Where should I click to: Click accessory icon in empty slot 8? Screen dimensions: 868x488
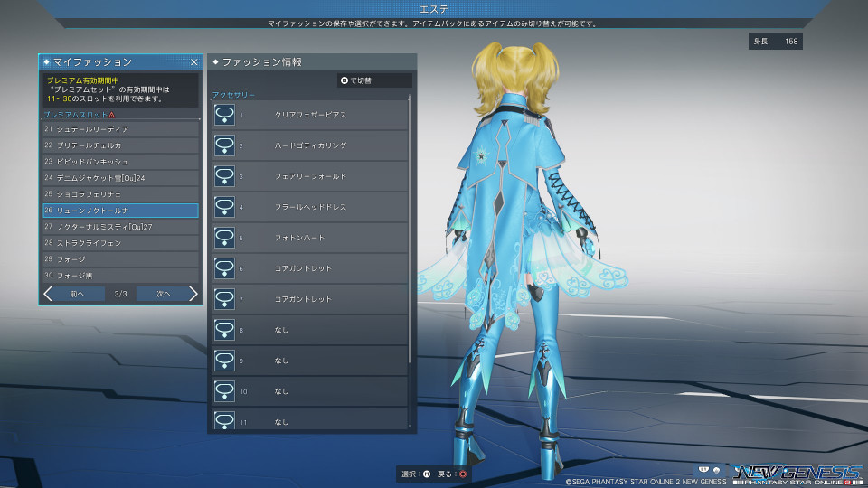tap(224, 330)
